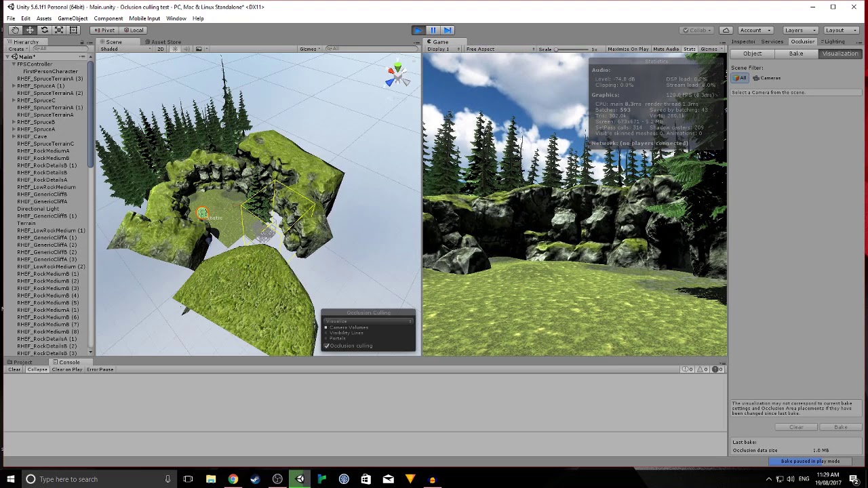Stop play mode with the Play button
This screenshot has height=488, width=868.
pyautogui.click(x=418, y=30)
